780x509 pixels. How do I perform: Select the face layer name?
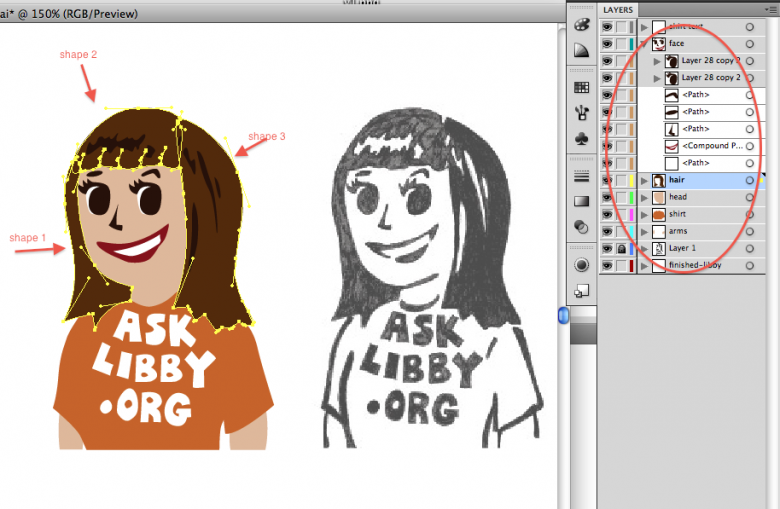(x=677, y=44)
